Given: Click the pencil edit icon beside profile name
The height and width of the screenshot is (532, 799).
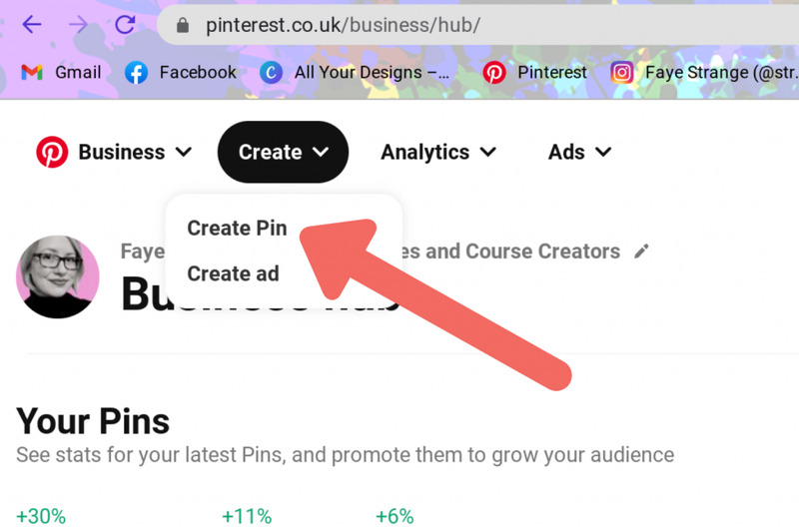Looking at the screenshot, I should (642, 252).
